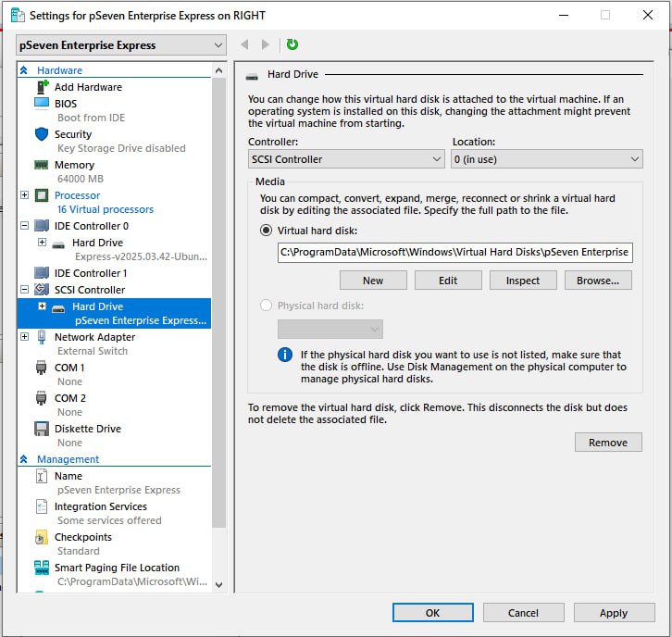Open the Controller dropdown

click(x=346, y=159)
